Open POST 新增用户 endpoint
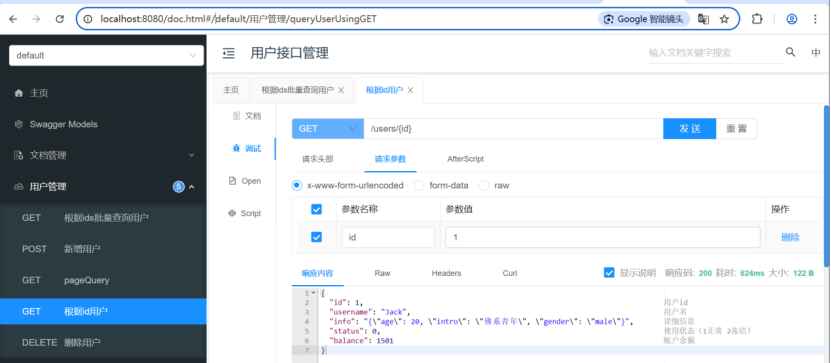Screen dimensions: 831x363 [103, 249]
